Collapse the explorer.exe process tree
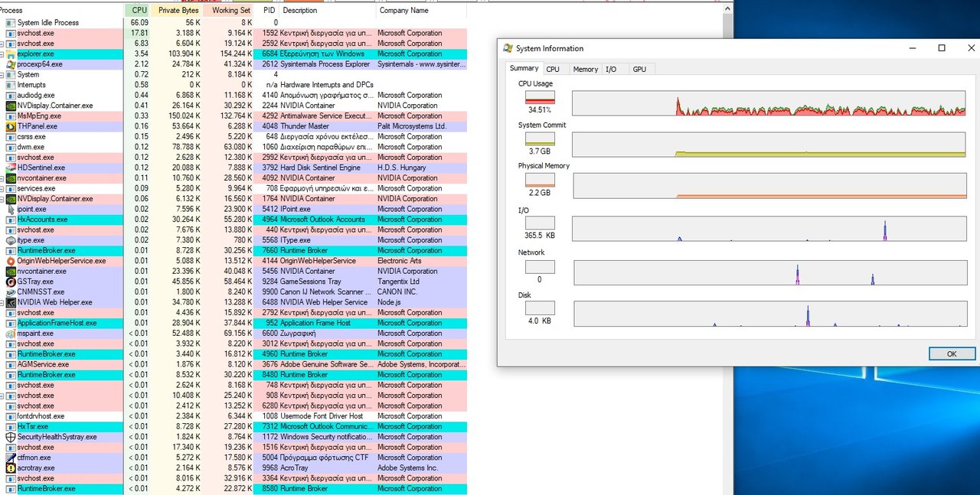Image resolution: width=980 pixels, height=495 pixels. pos(2,54)
